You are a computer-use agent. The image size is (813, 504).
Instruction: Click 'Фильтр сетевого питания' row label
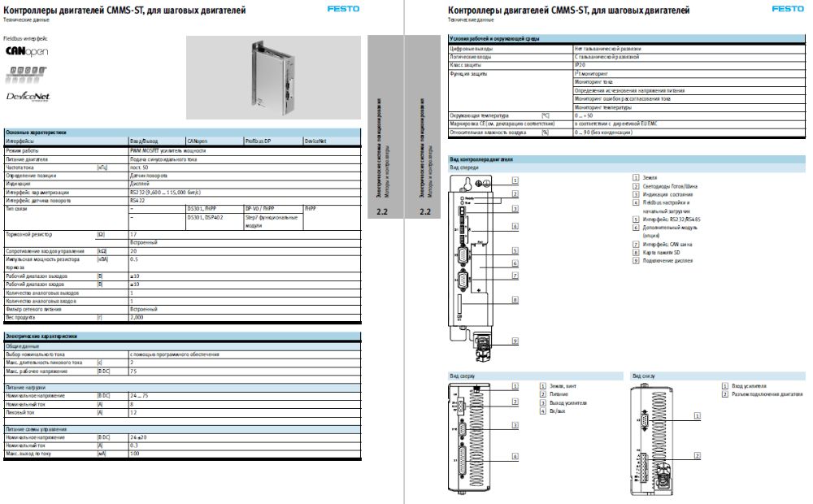point(33,310)
